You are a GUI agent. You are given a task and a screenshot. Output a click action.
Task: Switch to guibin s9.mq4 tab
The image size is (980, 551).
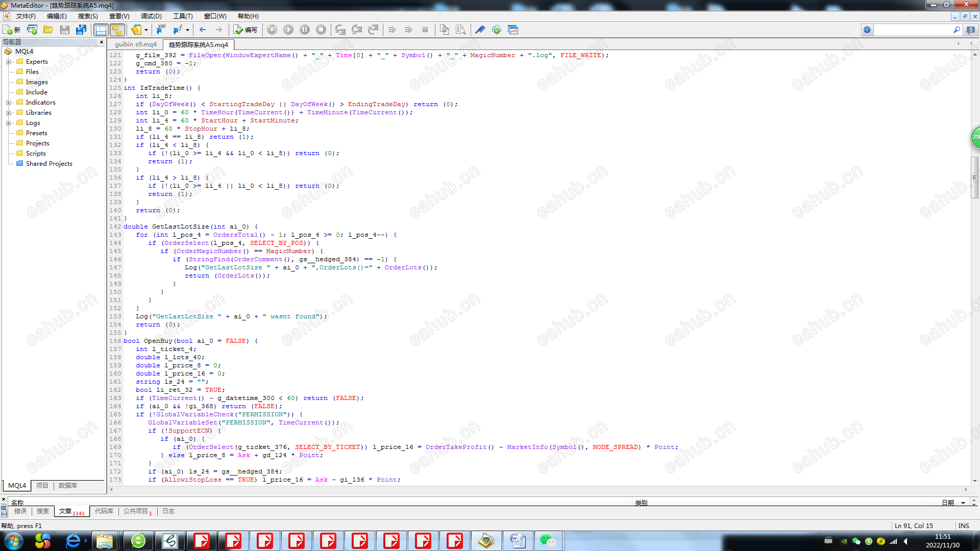(x=136, y=44)
